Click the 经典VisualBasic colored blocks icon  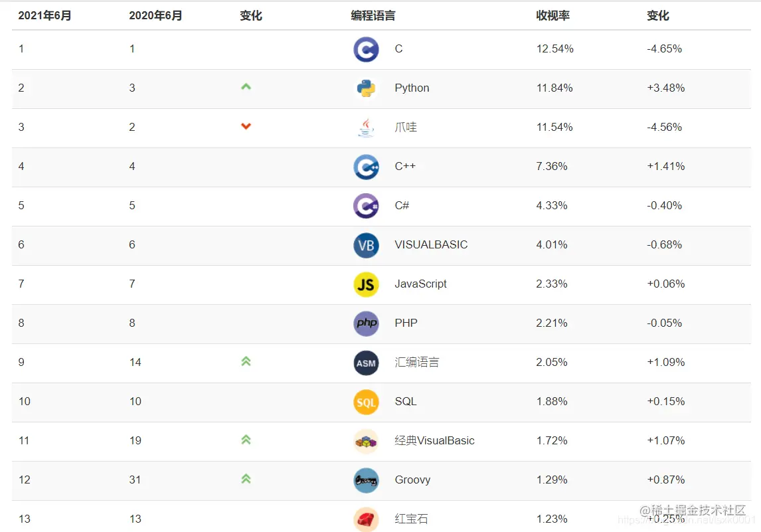pos(366,442)
